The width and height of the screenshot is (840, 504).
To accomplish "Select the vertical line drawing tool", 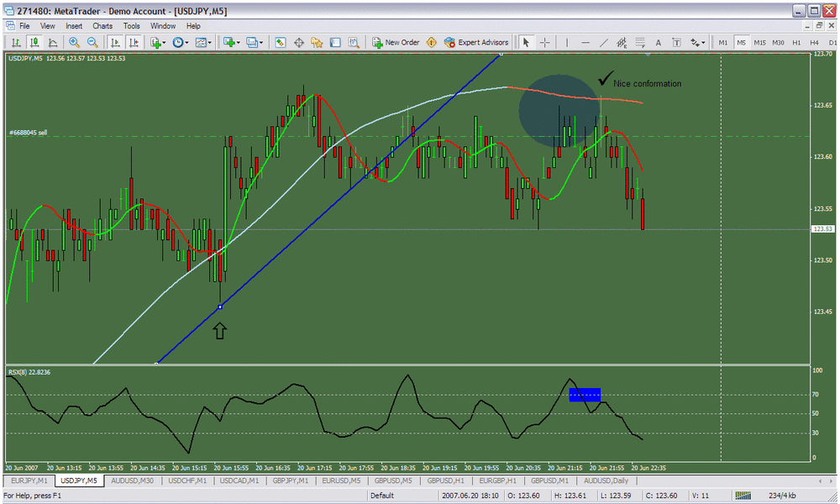I will [x=567, y=42].
